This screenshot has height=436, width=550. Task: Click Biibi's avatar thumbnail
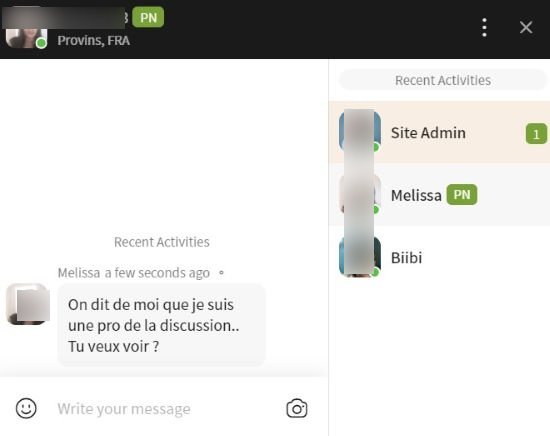(x=360, y=257)
